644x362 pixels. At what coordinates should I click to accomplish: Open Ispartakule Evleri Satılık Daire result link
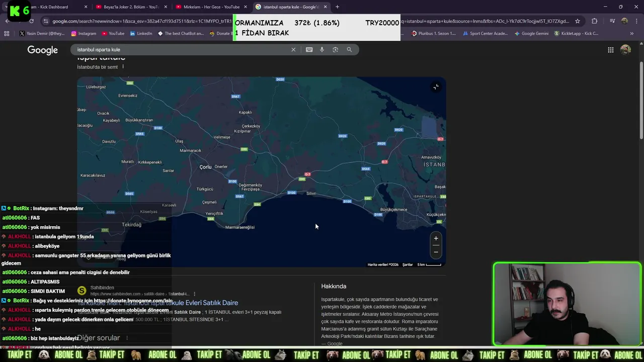pos(157,303)
